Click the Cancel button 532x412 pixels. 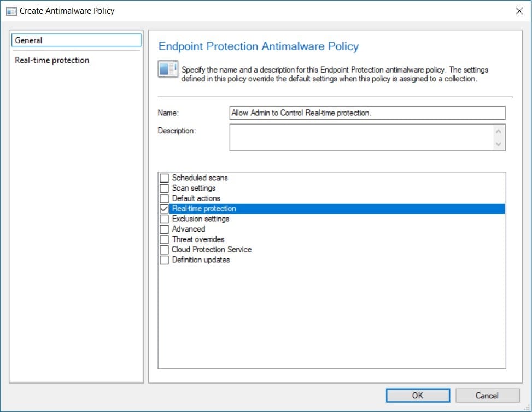487,396
